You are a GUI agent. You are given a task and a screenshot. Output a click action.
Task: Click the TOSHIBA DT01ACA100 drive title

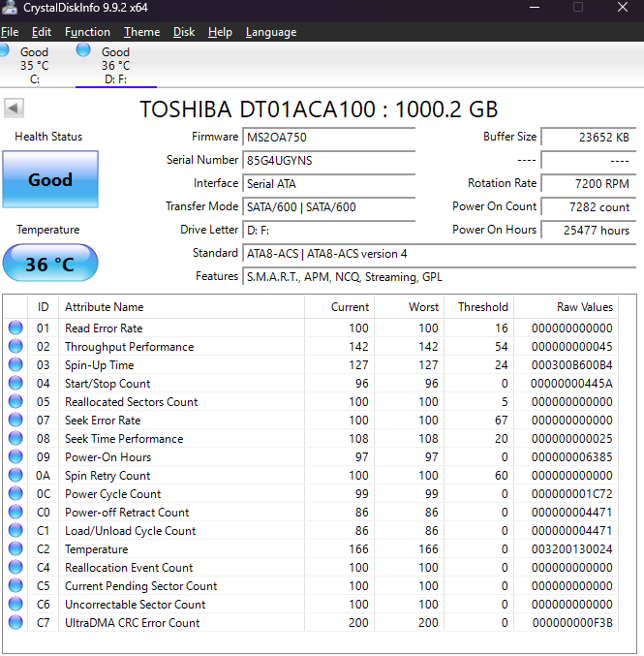pyautogui.click(x=319, y=109)
